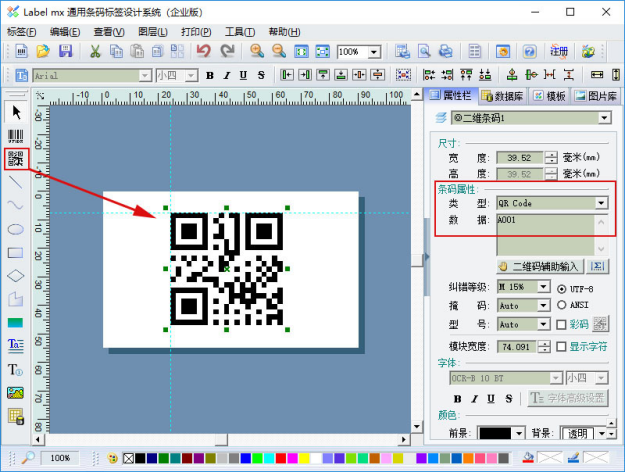Image resolution: width=625 pixels, height=472 pixels.
Task: Switch to the 模板 tab
Action: click(x=550, y=96)
